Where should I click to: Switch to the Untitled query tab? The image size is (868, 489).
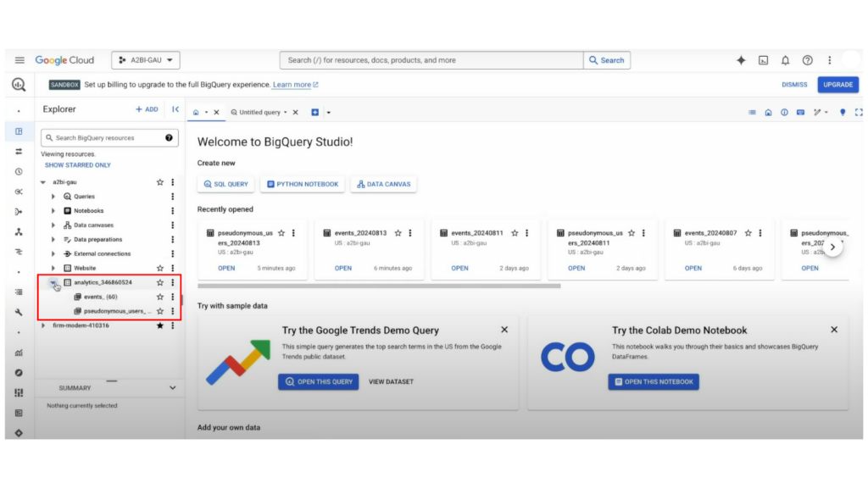pos(259,113)
